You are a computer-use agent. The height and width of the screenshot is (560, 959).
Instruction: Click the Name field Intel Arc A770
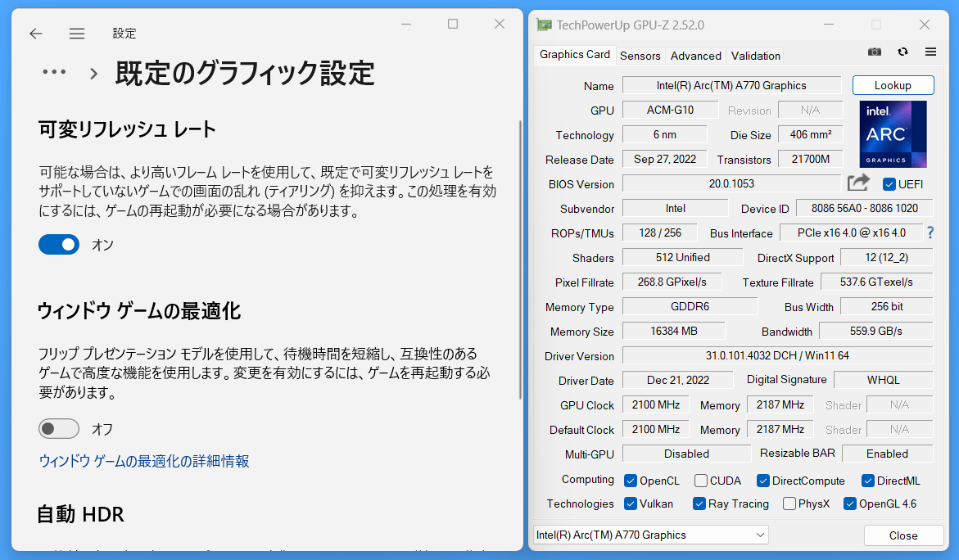731,86
